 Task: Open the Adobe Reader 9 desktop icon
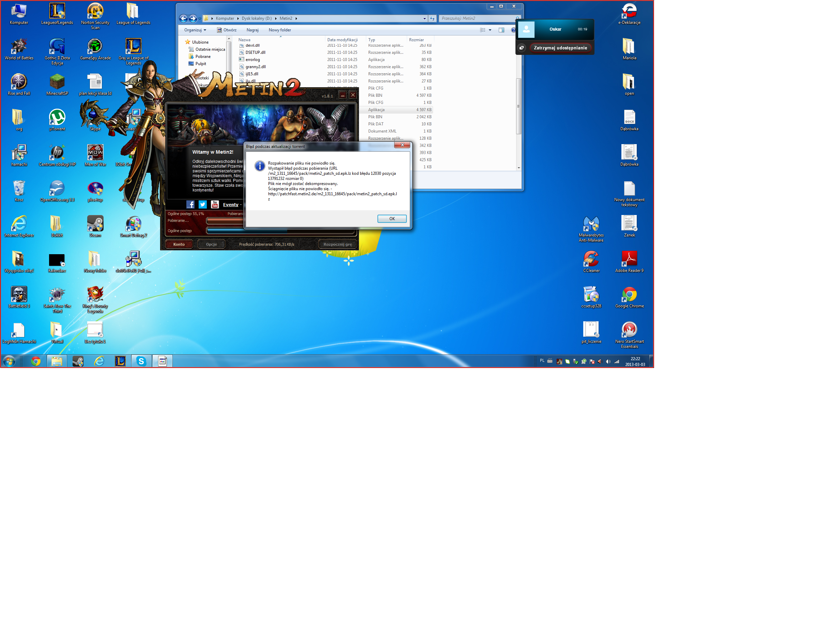(x=629, y=262)
